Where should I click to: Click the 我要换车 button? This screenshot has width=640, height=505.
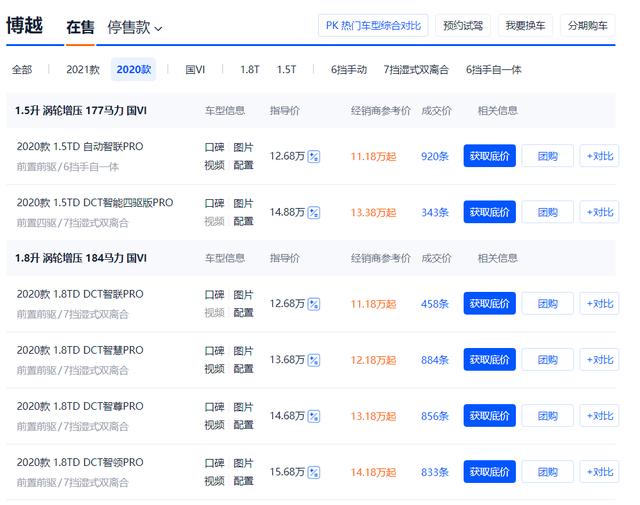(525, 26)
